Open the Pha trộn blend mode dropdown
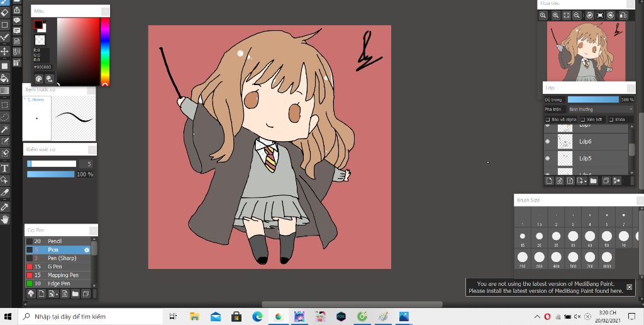This screenshot has height=325, width=644. (x=601, y=110)
